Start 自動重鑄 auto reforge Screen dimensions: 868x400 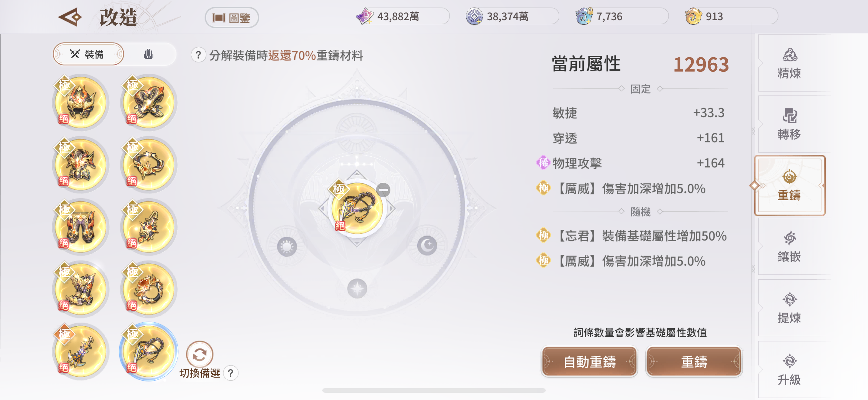pos(589,362)
